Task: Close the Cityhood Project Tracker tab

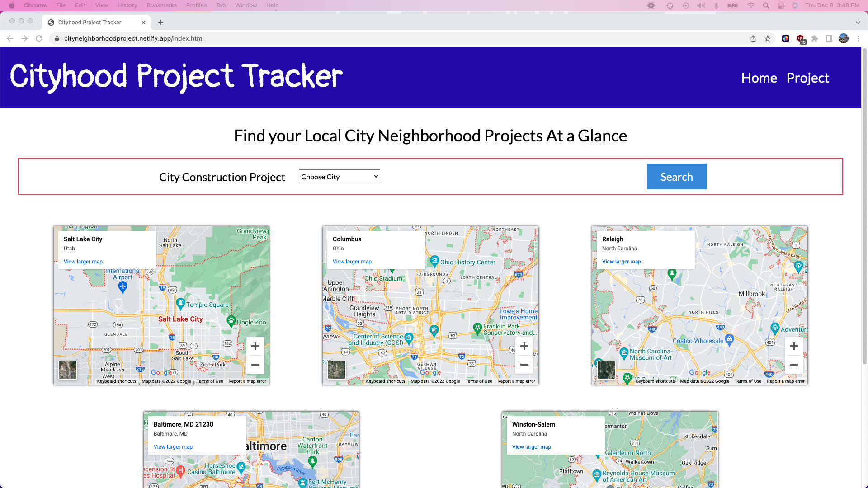Action: pyautogui.click(x=143, y=23)
